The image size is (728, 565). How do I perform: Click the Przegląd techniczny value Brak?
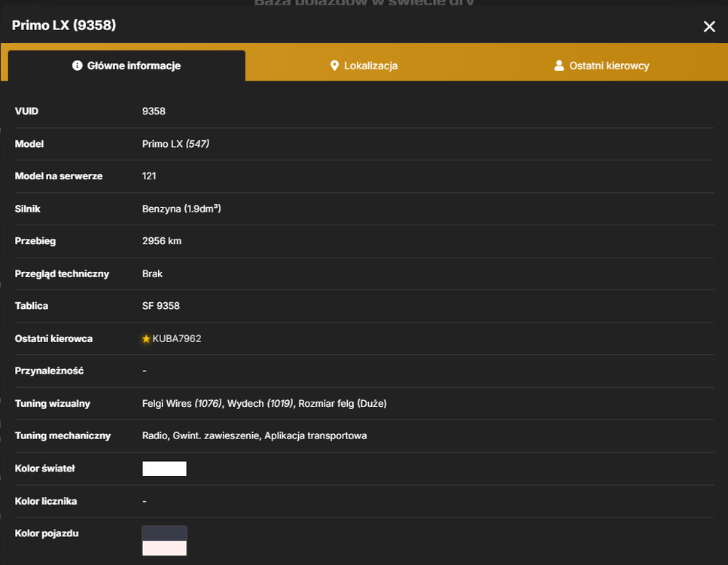point(152,273)
